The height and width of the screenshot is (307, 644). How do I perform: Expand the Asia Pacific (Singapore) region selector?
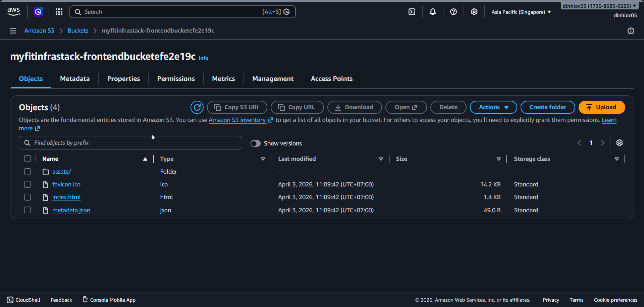coord(521,12)
